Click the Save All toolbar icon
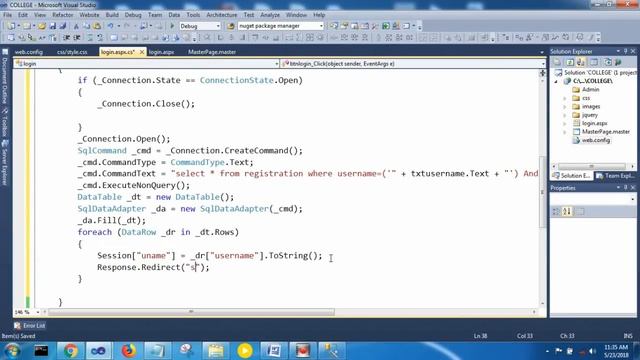 (x=62, y=26)
